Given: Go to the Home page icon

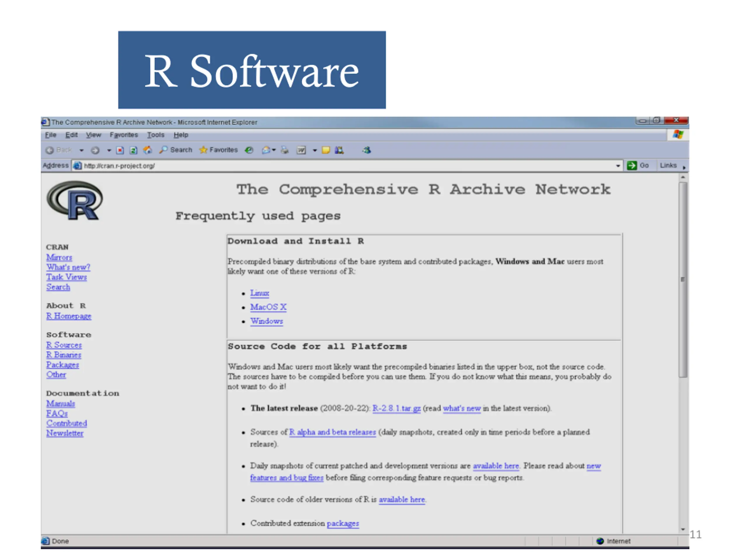Looking at the screenshot, I should (147, 150).
